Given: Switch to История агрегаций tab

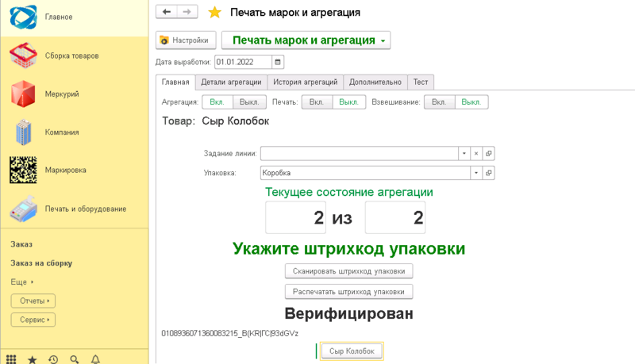Looking at the screenshot, I should point(305,82).
